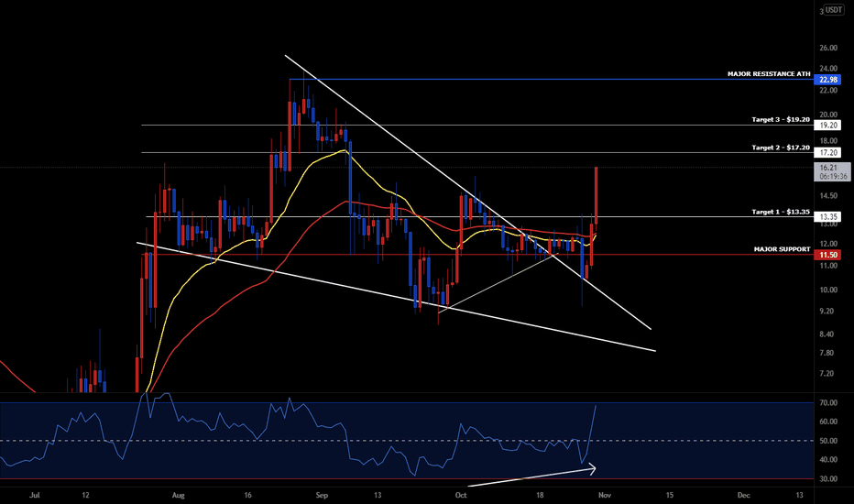Click the 26.00 price axis value
Screen dimensions: 854x504
pos(828,48)
